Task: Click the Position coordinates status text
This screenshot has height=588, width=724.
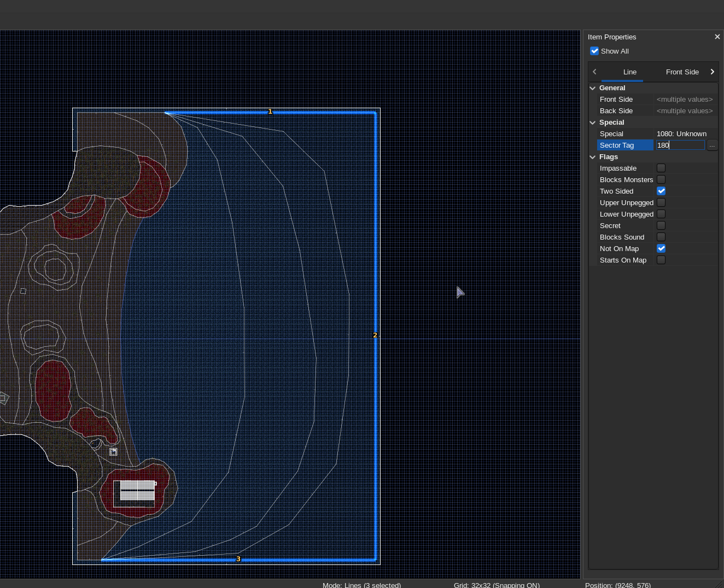Action: (x=618, y=585)
